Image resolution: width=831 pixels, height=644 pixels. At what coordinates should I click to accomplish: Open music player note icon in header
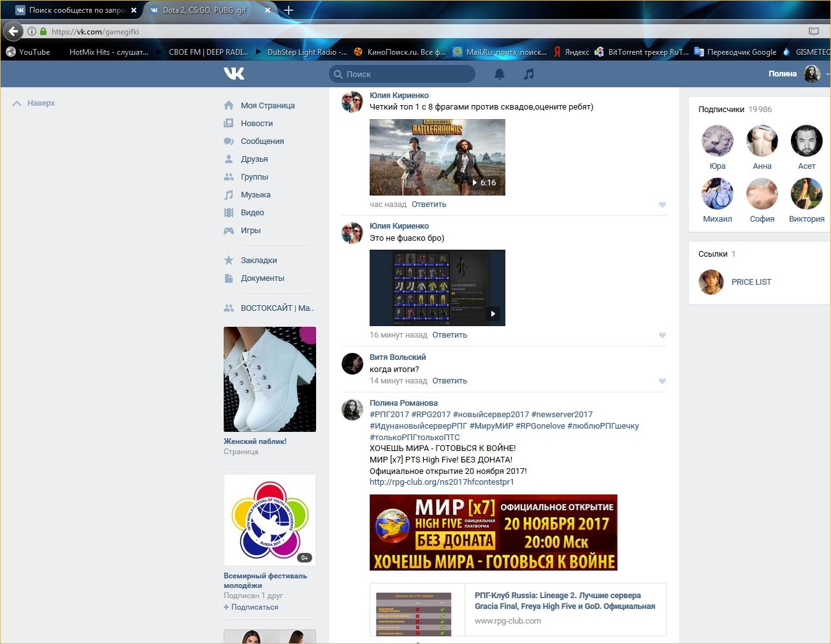click(x=529, y=74)
